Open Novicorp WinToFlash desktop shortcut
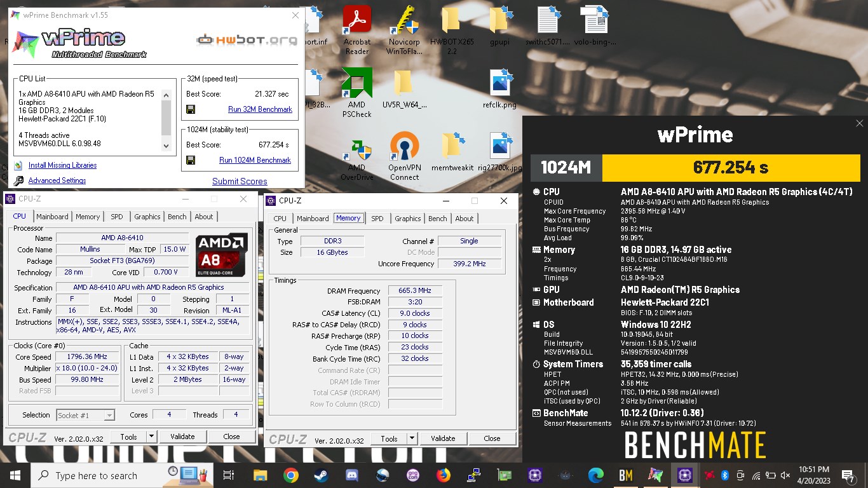The height and width of the screenshot is (488, 868). click(x=404, y=30)
